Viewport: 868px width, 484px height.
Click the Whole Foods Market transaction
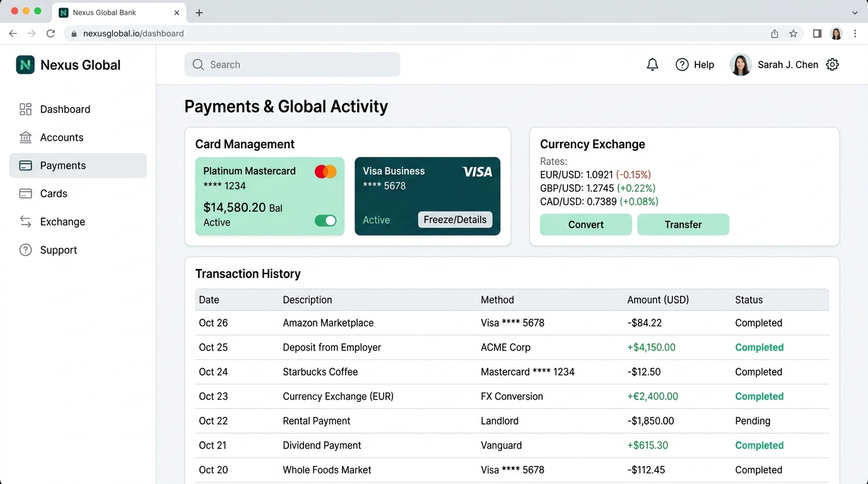pos(512,470)
